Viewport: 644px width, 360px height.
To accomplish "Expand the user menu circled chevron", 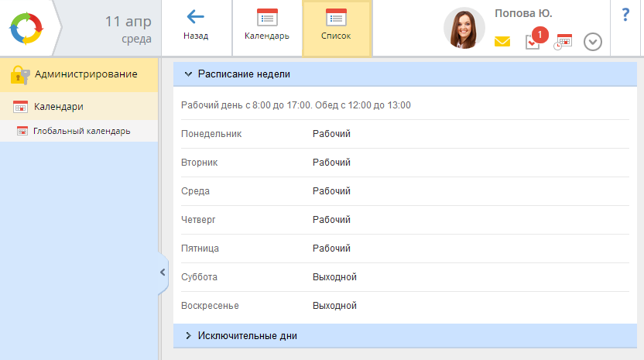I will click(593, 42).
